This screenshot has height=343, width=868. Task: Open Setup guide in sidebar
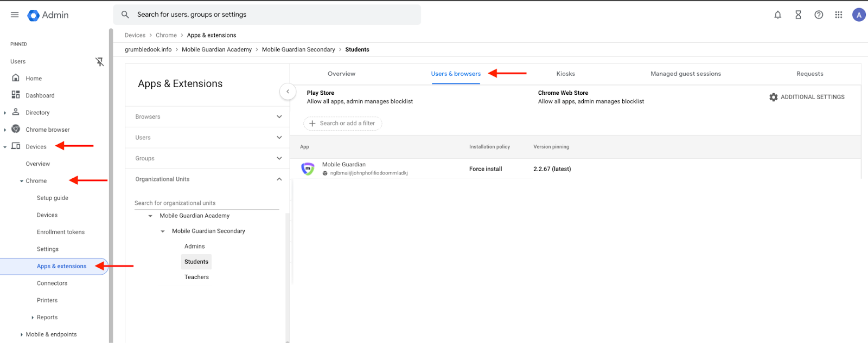tap(53, 198)
